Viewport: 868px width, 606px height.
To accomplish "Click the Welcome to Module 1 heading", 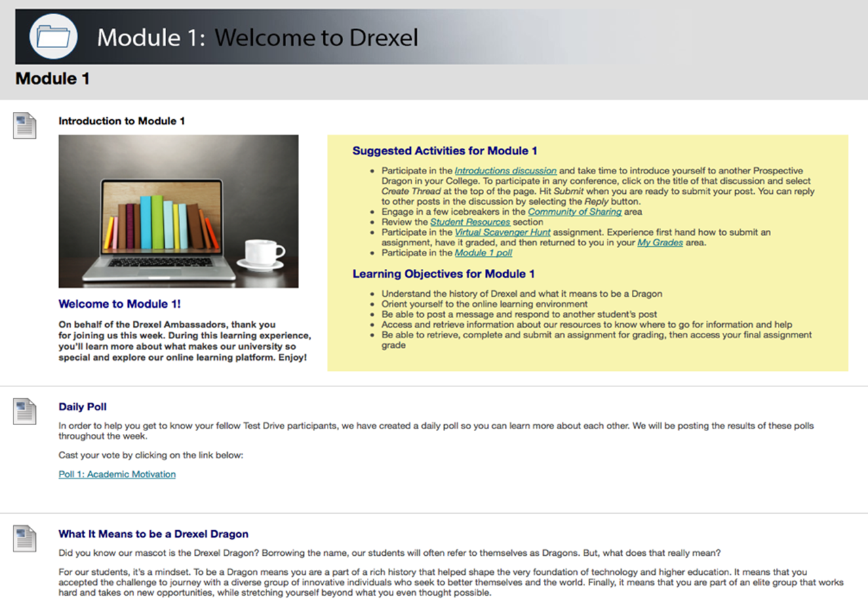I will point(119,304).
